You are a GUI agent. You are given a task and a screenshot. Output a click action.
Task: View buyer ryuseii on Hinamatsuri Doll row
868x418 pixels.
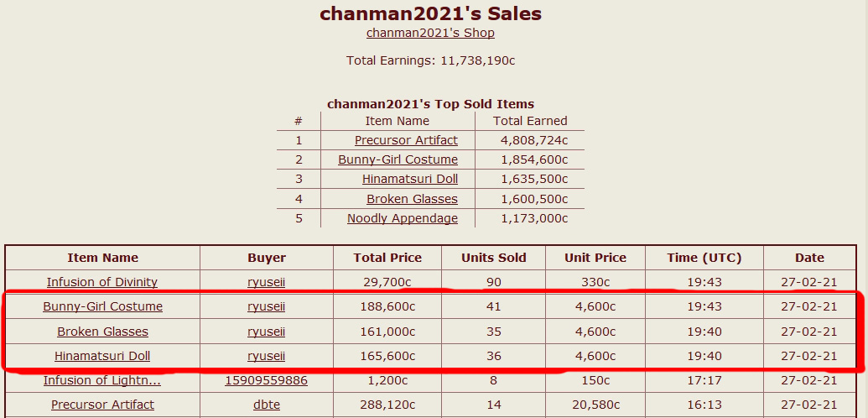click(x=266, y=356)
